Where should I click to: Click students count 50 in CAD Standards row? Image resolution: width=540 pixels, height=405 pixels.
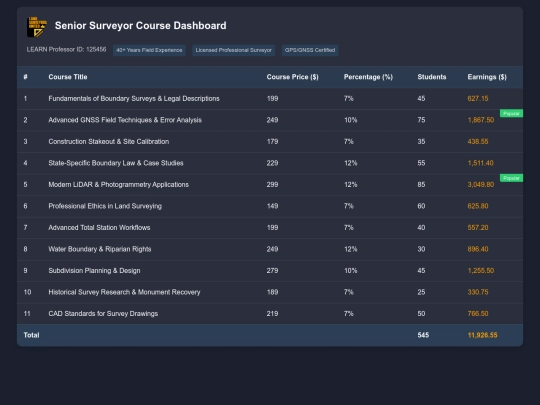click(x=421, y=314)
